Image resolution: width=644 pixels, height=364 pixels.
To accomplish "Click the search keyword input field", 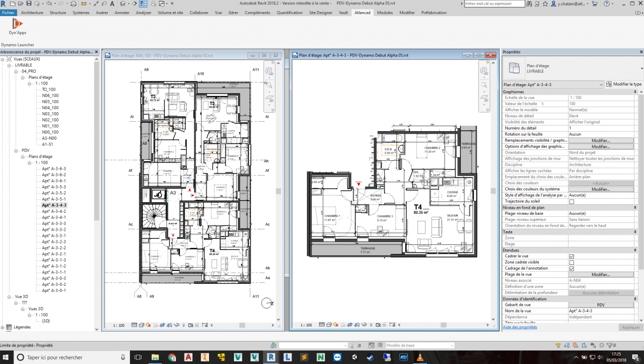I will pyautogui.click(x=494, y=4).
